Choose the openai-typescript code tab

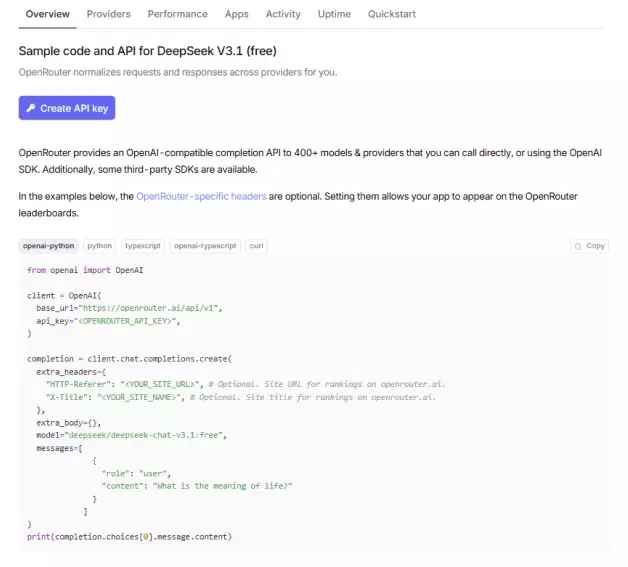205,246
